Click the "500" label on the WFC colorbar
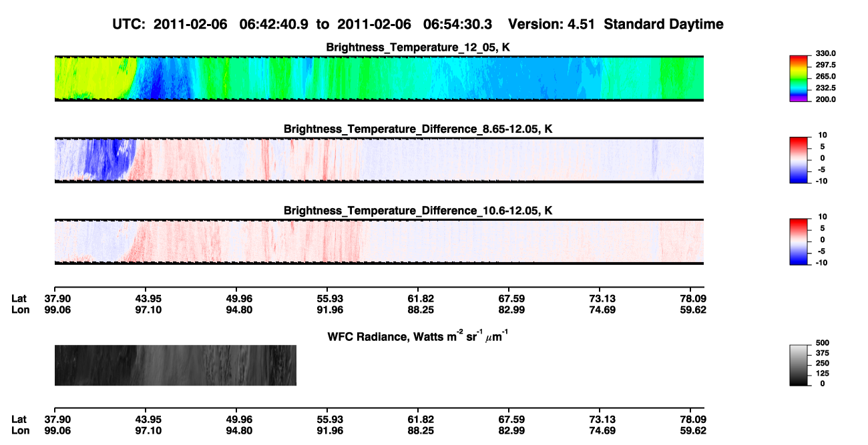Screen dimensions: 868x445 click(x=823, y=343)
